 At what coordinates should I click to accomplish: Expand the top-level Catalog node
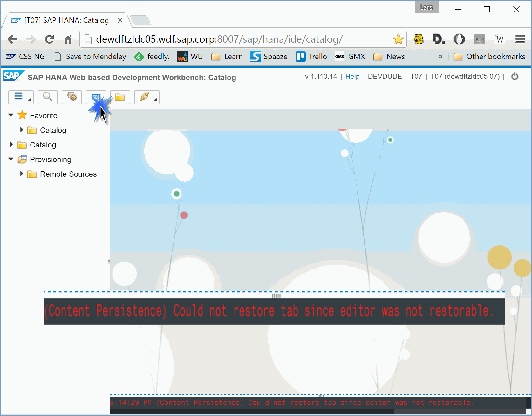[11, 144]
